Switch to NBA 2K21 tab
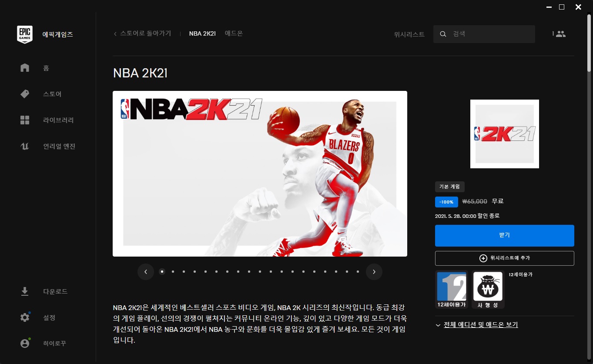 tap(202, 33)
